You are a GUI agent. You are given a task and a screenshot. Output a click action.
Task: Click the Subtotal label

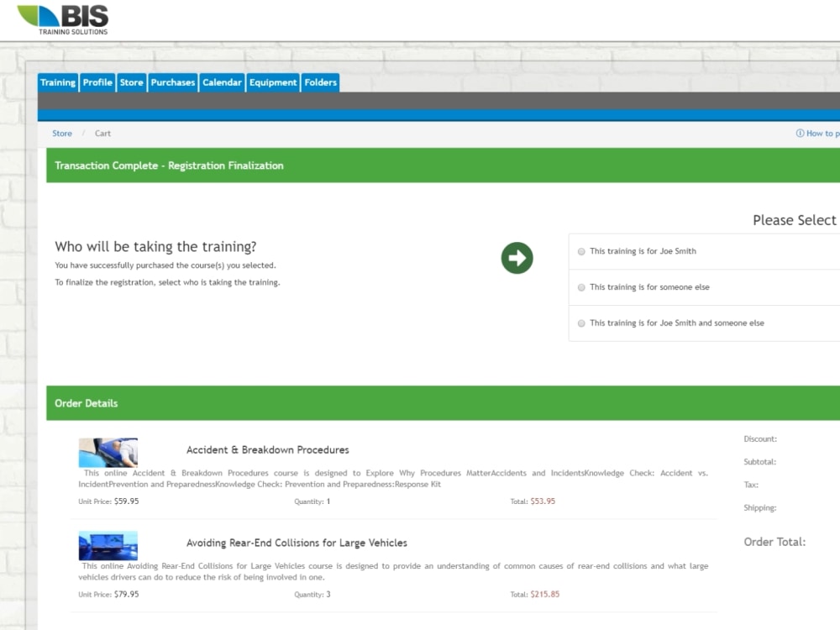tap(759, 462)
